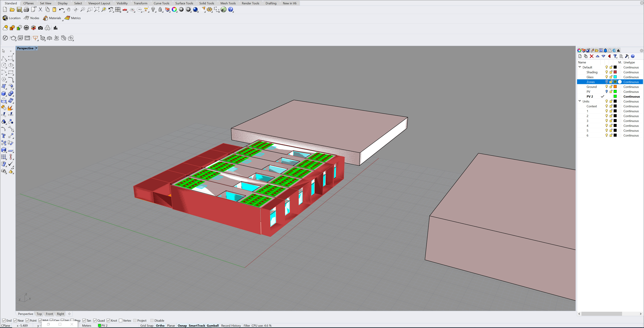Switch to the Surface Tools tab

(x=184, y=3)
